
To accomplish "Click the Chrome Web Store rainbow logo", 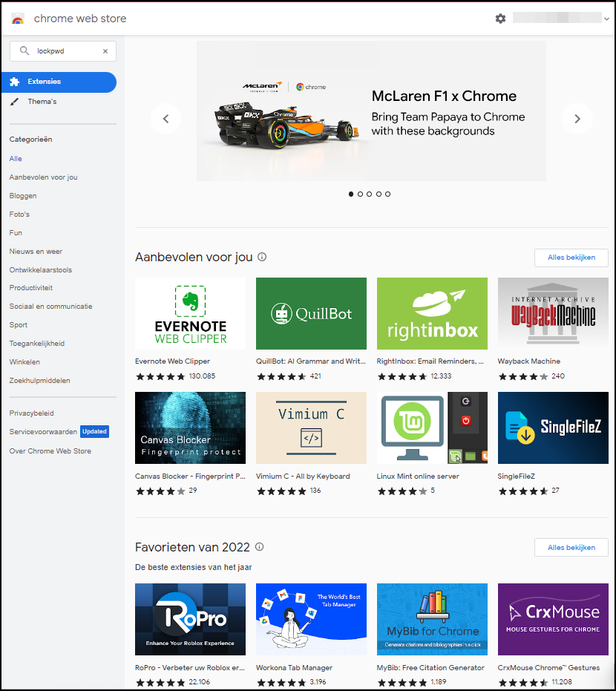I will (18, 19).
